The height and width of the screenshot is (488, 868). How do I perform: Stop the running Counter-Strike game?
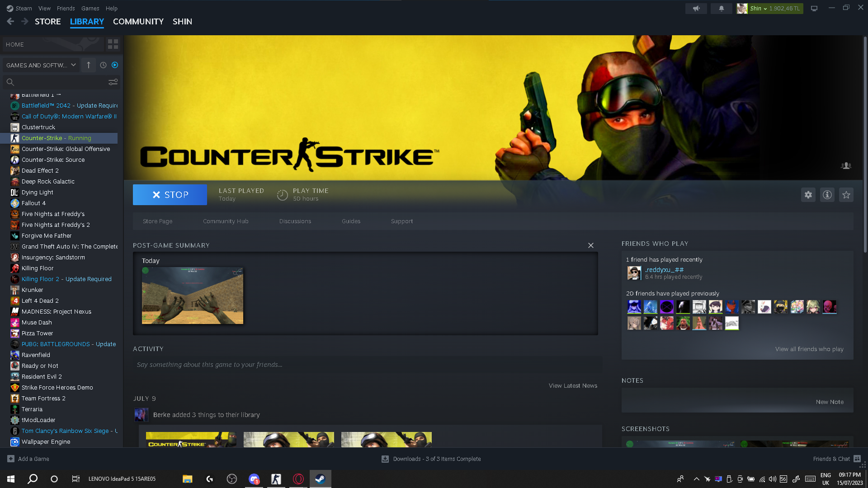point(170,195)
